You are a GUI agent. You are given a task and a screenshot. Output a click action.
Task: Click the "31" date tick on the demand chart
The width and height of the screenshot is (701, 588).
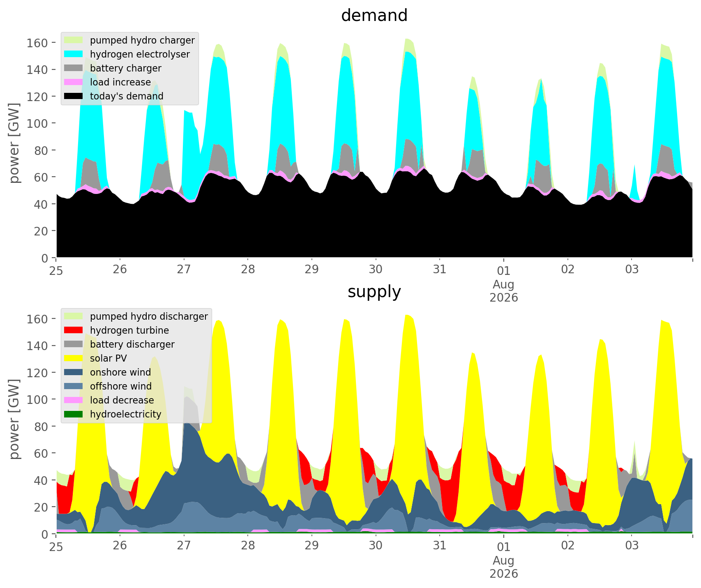(x=440, y=270)
